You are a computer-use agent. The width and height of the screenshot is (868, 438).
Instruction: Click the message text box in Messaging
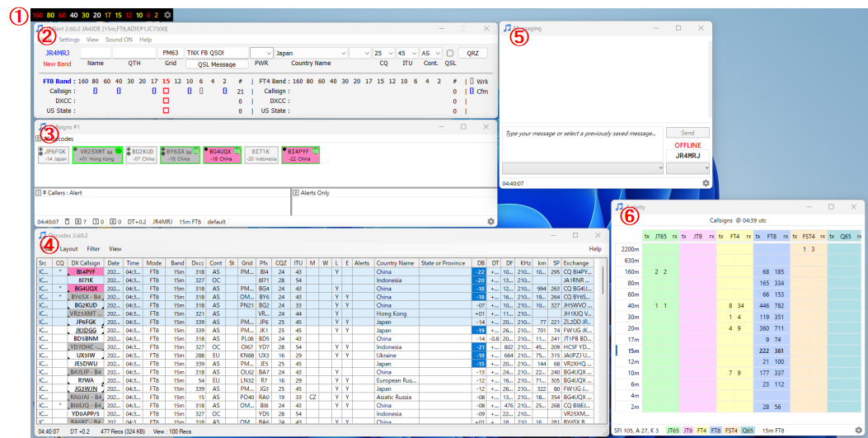(582, 143)
